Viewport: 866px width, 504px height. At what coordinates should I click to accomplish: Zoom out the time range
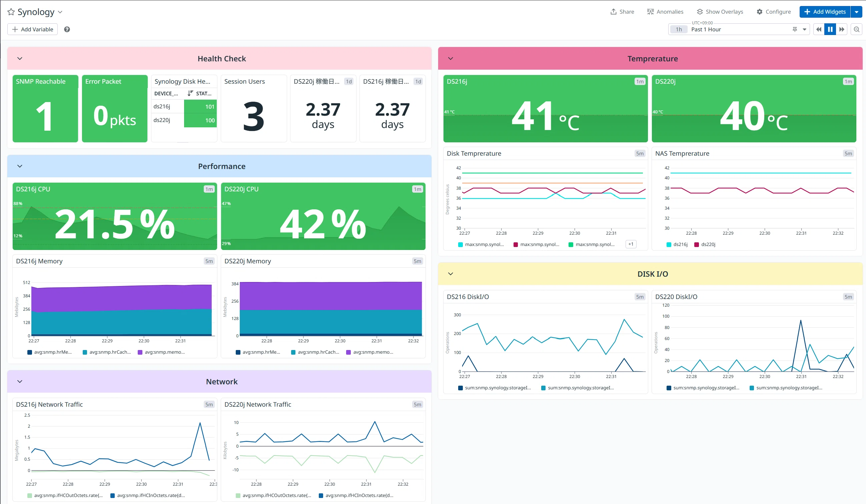click(857, 29)
